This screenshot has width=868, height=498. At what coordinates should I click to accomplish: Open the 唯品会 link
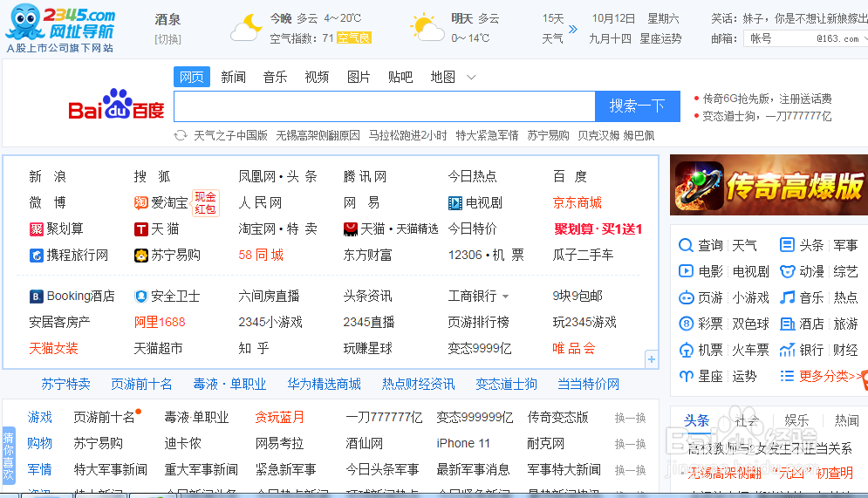click(573, 349)
